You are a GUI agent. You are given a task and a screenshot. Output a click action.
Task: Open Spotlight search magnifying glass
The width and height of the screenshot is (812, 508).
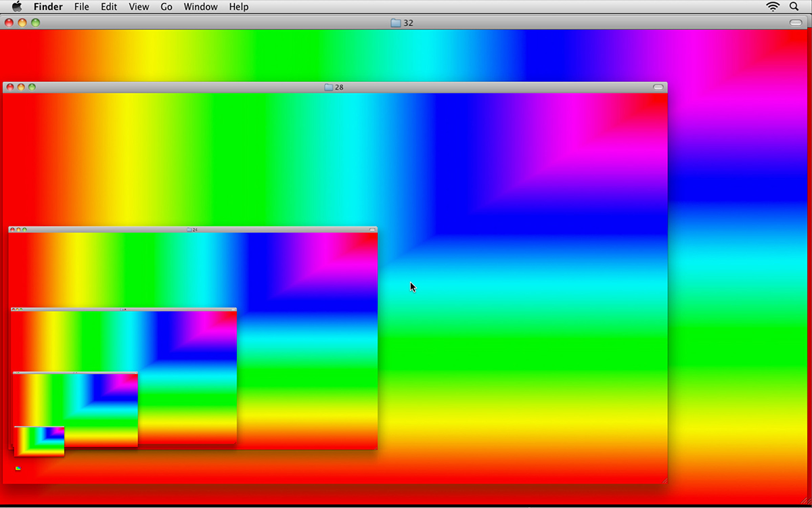tap(794, 7)
